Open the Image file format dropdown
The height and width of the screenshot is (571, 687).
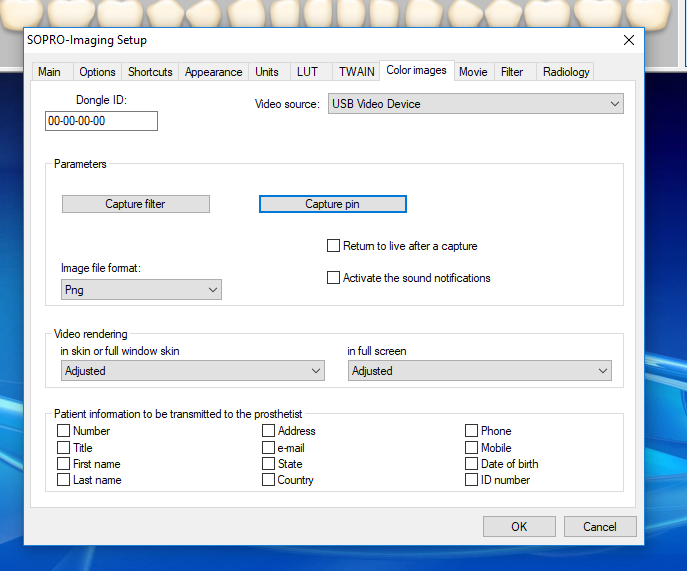coord(141,290)
